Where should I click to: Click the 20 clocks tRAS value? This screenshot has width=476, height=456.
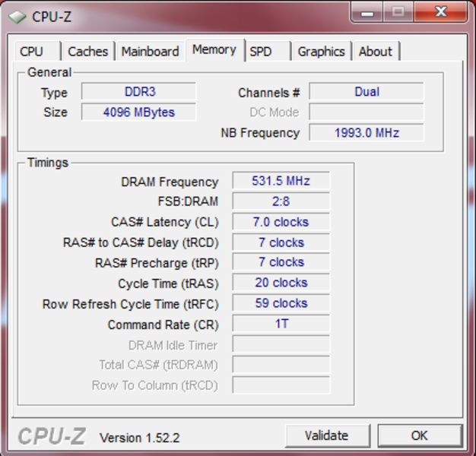(x=281, y=283)
